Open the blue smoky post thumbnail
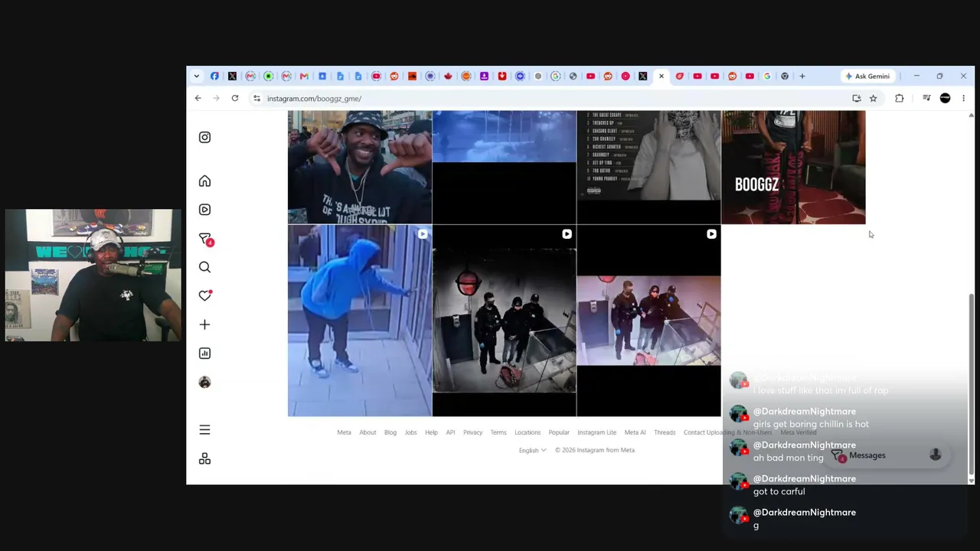The image size is (980, 551). (x=504, y=167)
